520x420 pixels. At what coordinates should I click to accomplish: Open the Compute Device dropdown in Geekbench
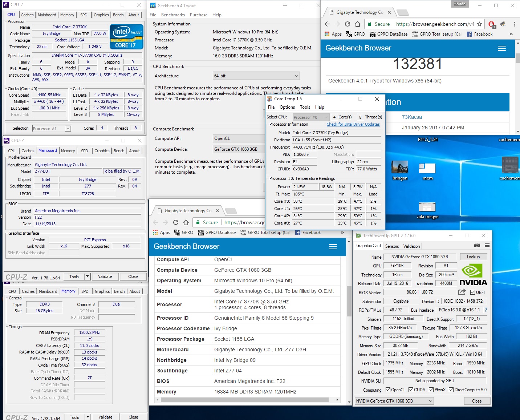click(239, 149)
